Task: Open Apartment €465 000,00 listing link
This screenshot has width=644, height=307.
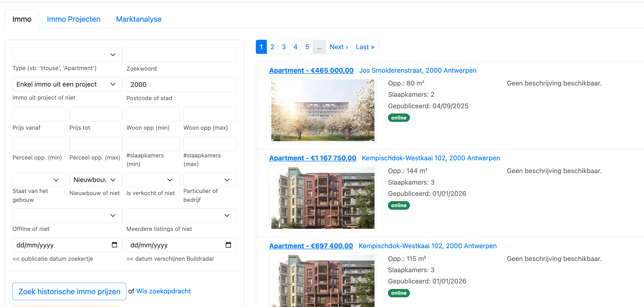Action: coord(311,70)
